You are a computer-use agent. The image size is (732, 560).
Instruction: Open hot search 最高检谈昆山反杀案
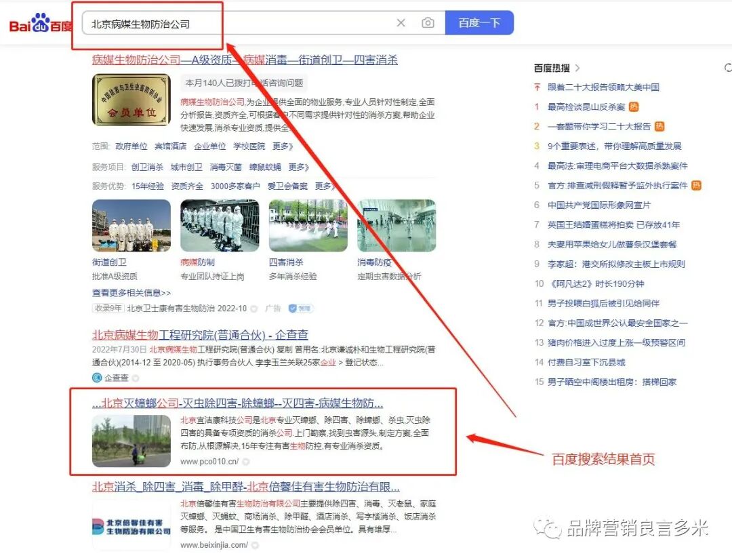(x=586, y=107)
